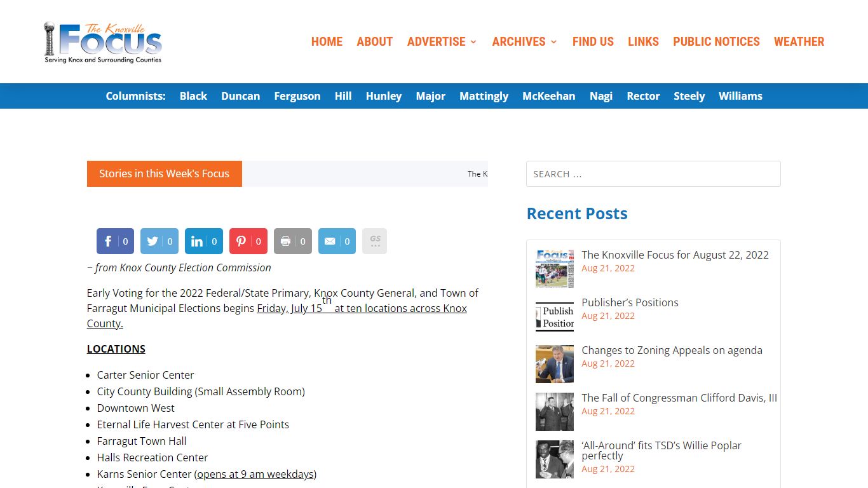
Task: Click the Downtown West list item
Action: click(136, 408)
